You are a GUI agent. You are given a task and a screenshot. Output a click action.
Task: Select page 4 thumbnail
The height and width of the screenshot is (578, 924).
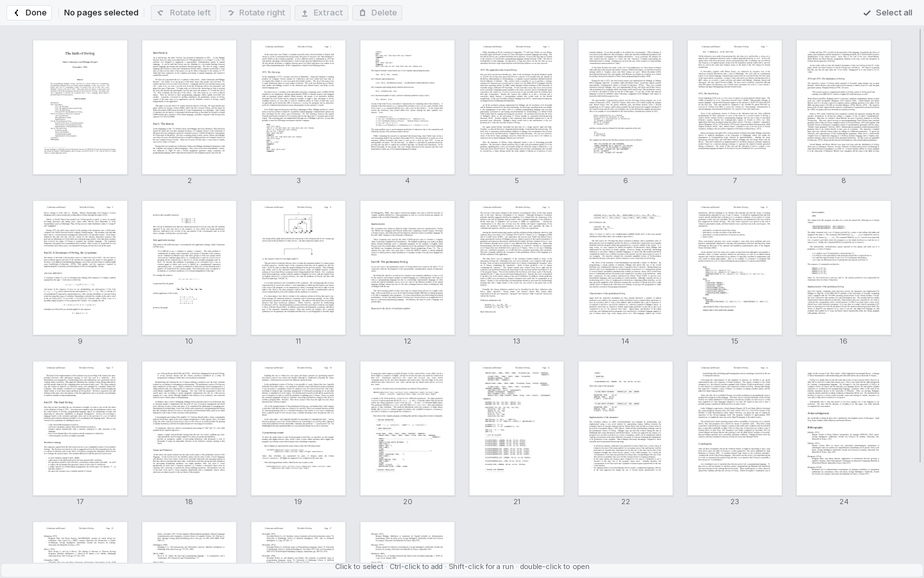407,107
